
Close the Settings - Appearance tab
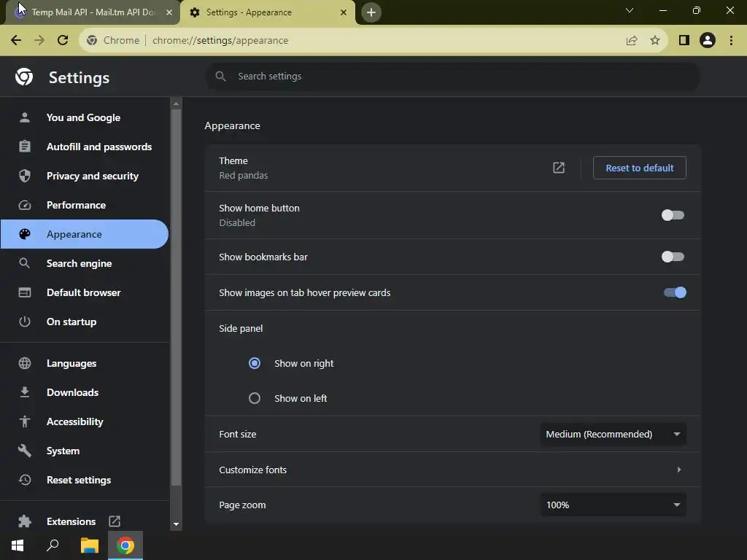344,12
